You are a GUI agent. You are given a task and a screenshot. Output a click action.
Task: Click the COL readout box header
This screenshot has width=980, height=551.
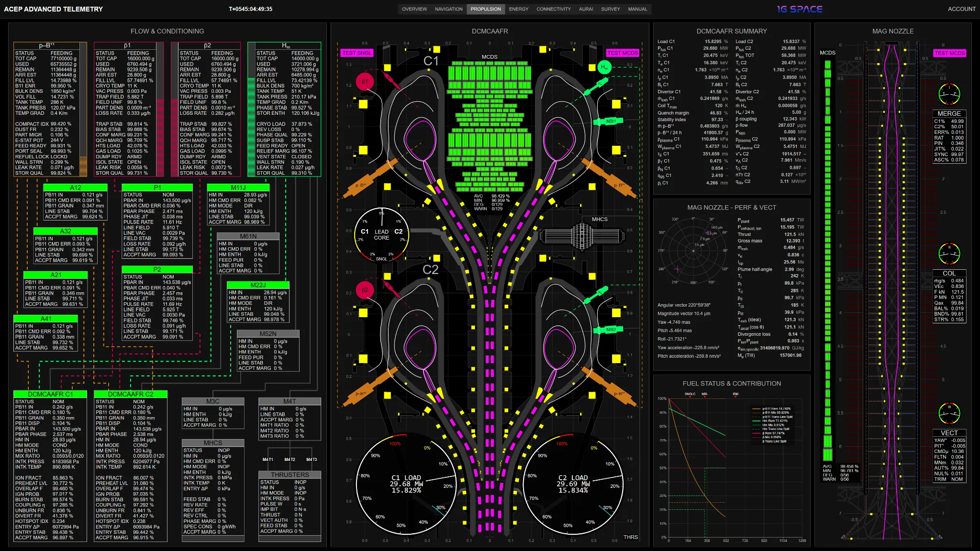point(949,274)
